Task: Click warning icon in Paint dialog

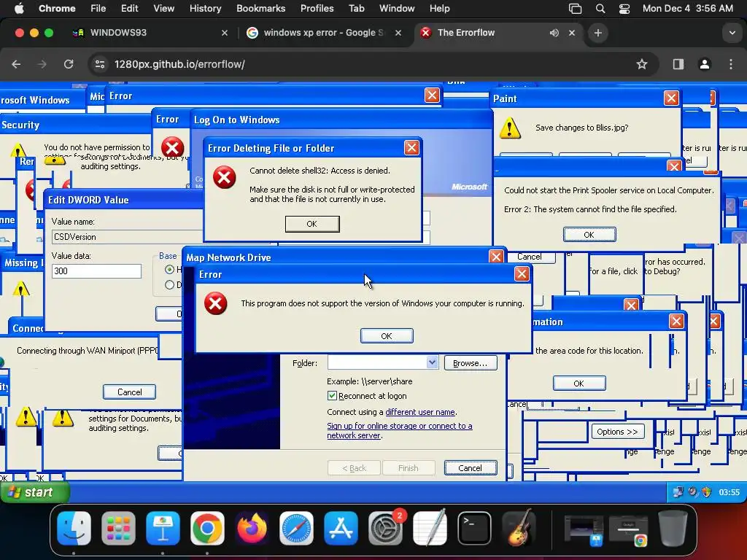Action: pyautogui.click(x=510, y=128)
